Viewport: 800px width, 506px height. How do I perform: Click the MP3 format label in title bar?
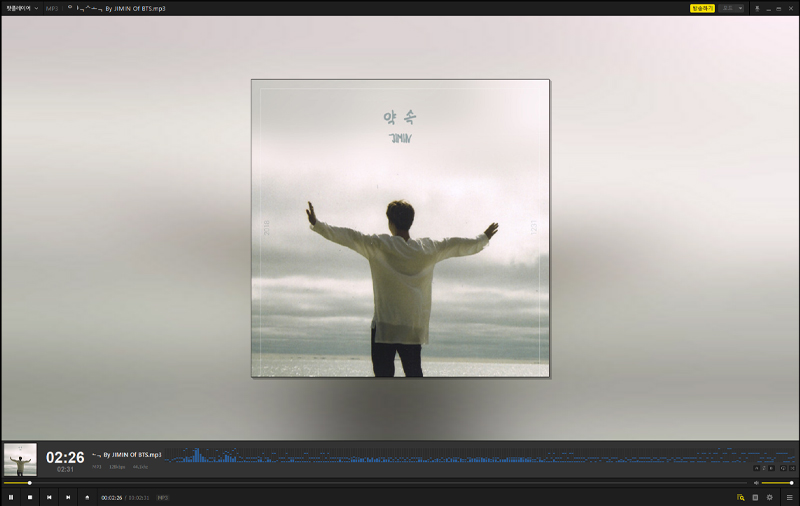pos(52,9)
